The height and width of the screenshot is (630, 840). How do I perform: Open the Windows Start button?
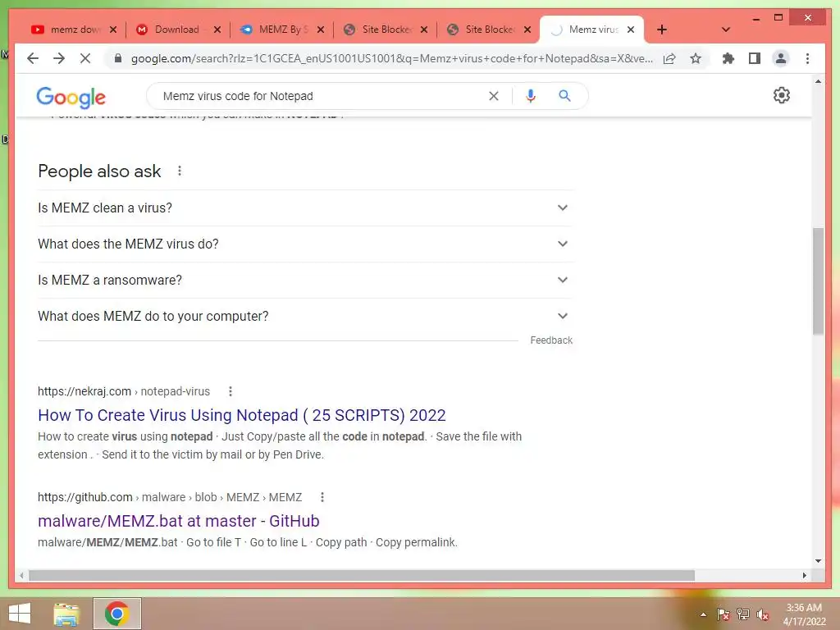click(x=20, y=614)
